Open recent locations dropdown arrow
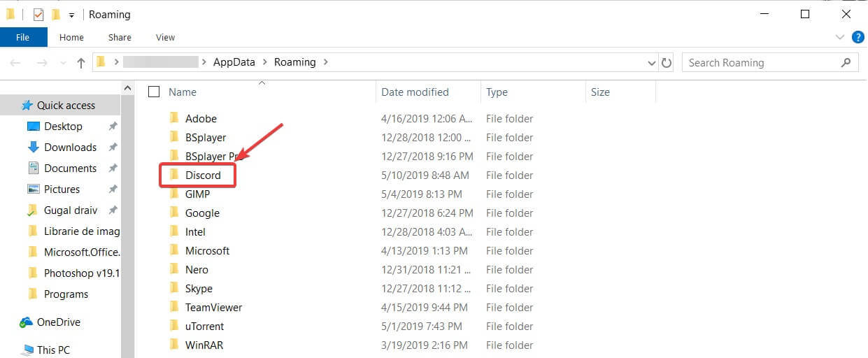Viewport: 868px width, 358px height. click(62, 63)
